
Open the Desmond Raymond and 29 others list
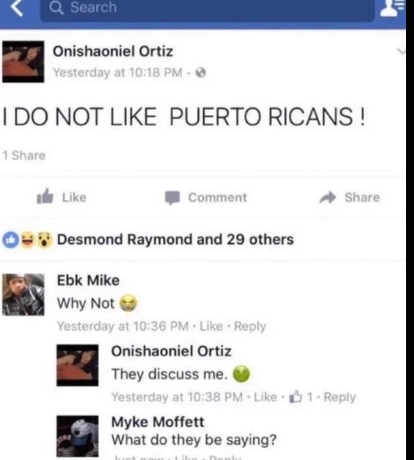coord(175,239)
